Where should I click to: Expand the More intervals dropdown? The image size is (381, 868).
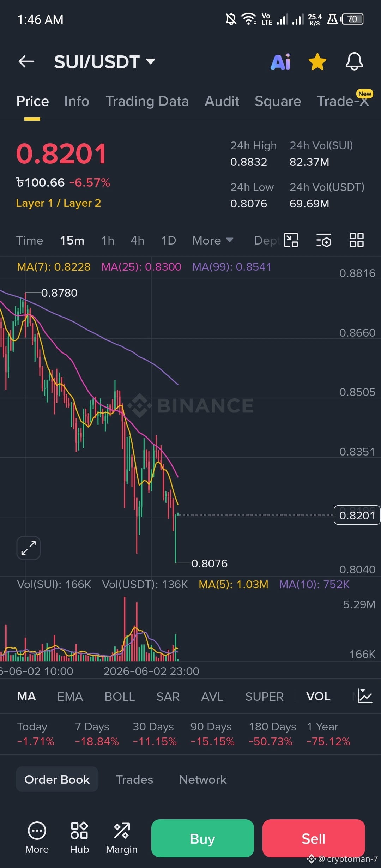click(213, 241)
